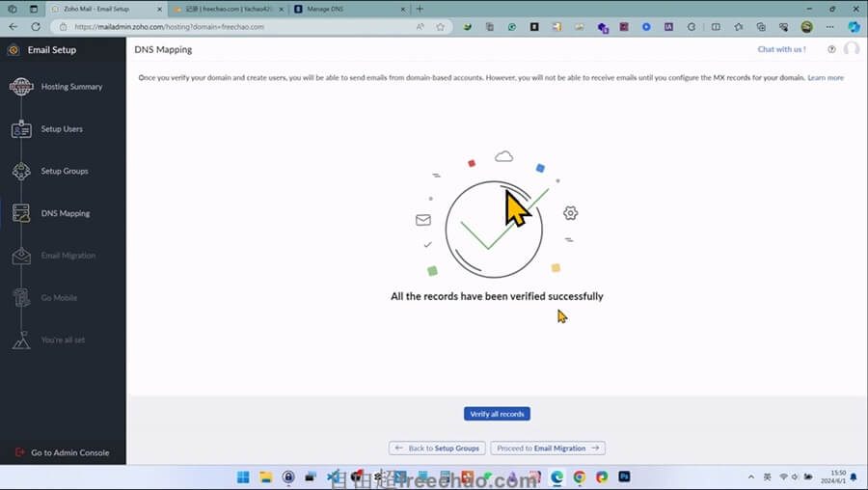Bookmark this page with star icon

click(440, 27)
